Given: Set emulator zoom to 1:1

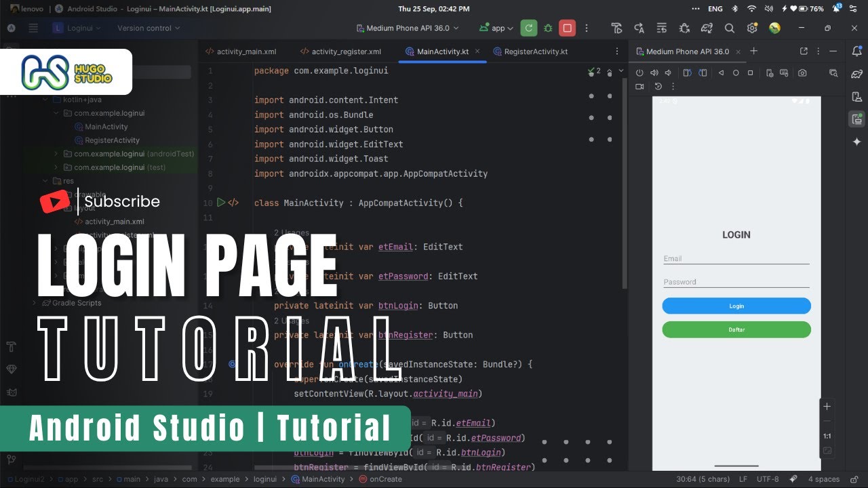Looking at the screenshot, I should click(x=827, y=436).
